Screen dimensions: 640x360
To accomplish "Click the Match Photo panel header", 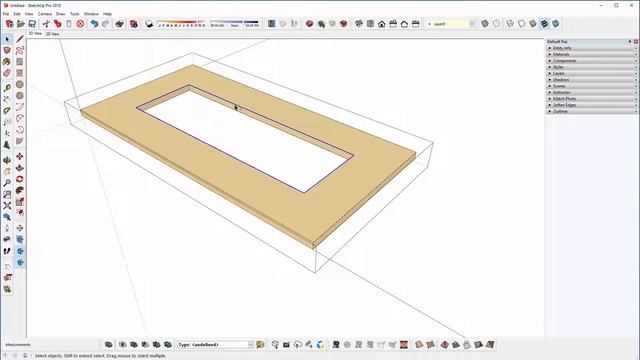I will (592, 99).
